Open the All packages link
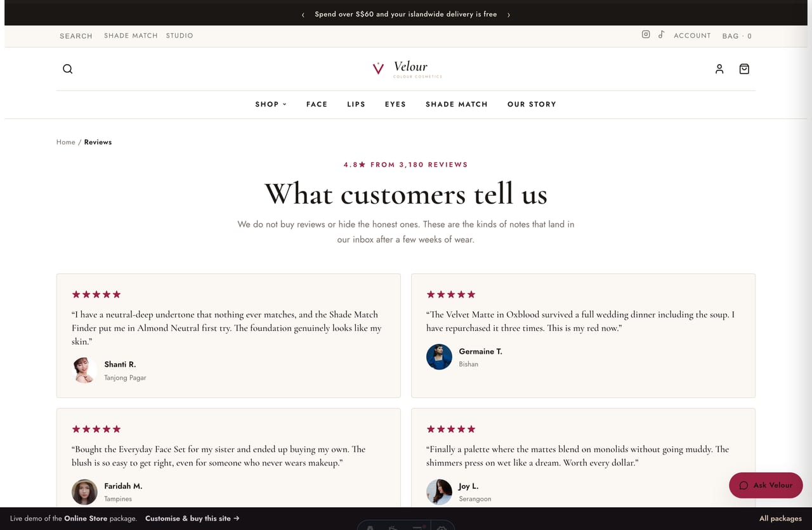The image size is (812, 530). tap(780, 518)
